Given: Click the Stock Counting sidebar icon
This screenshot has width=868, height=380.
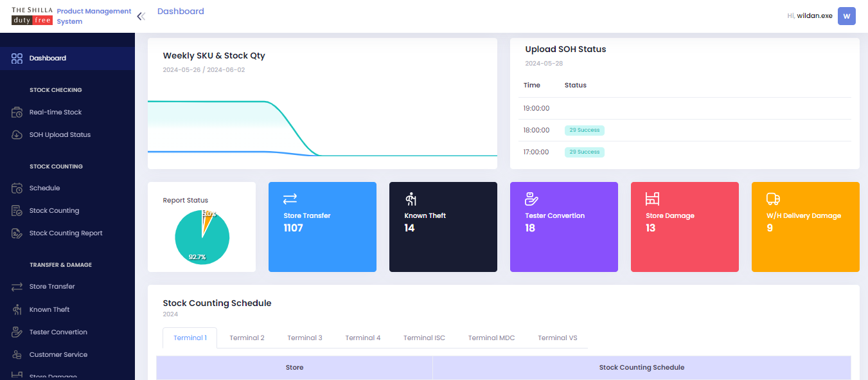Looking at the screenshot, I should (x=17, y=211).
